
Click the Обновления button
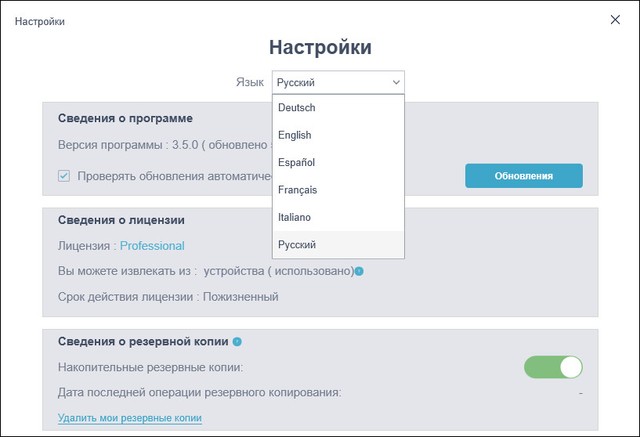[524, 176]
